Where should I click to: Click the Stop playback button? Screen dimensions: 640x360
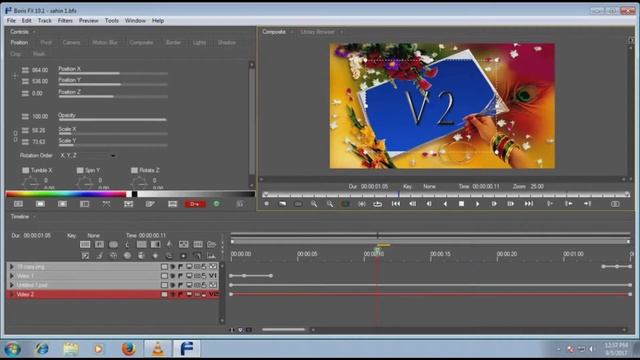tap(461, 204)
